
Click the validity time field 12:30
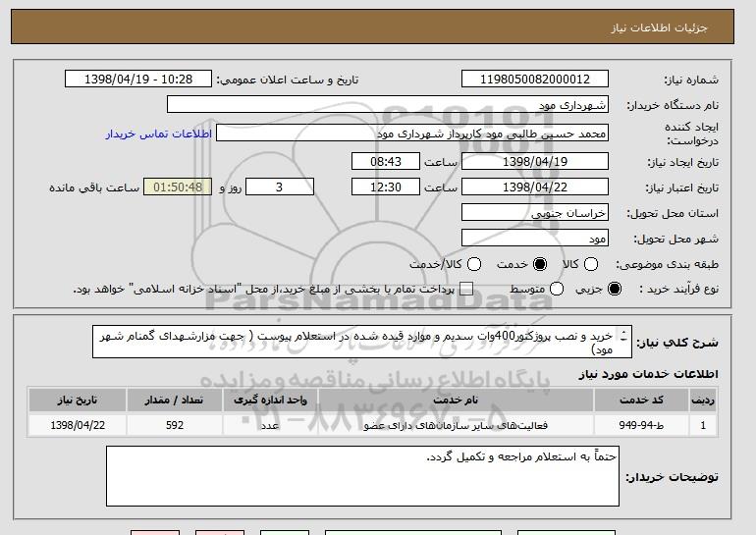[x=386, y=187]
